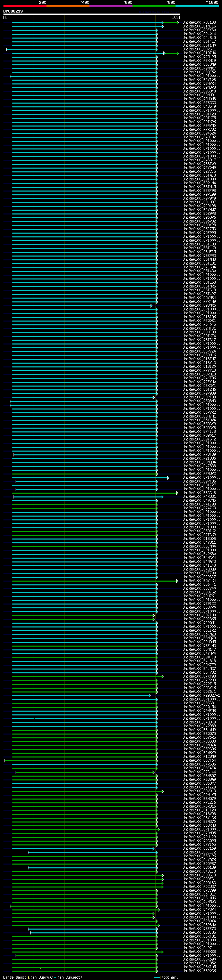Click the purple ~60% identity legend bar

point(111,7)
